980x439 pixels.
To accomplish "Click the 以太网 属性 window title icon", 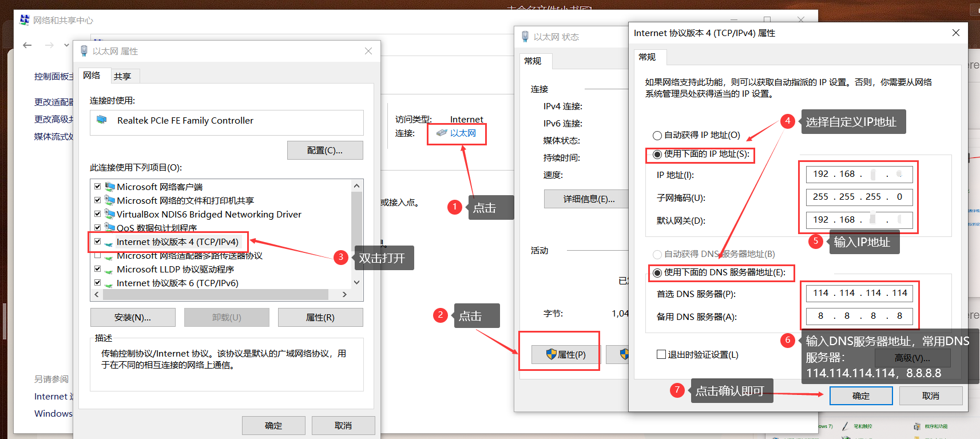I will click(x=84, y=51).
